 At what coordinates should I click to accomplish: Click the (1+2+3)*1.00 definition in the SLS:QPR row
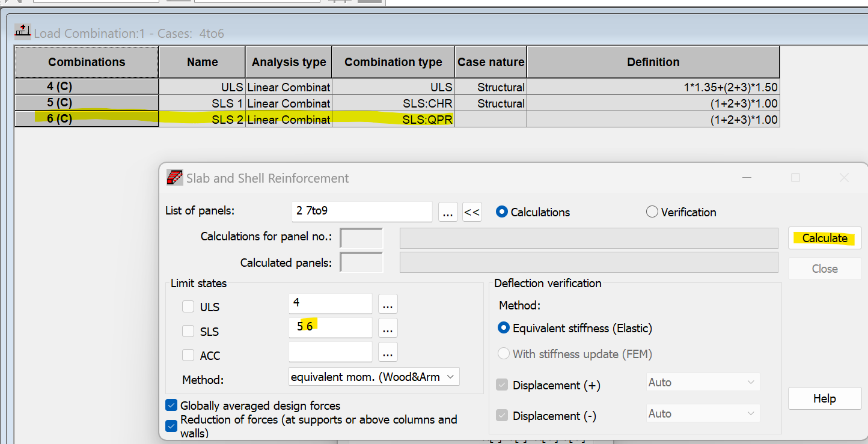click(x=653, y=120)
